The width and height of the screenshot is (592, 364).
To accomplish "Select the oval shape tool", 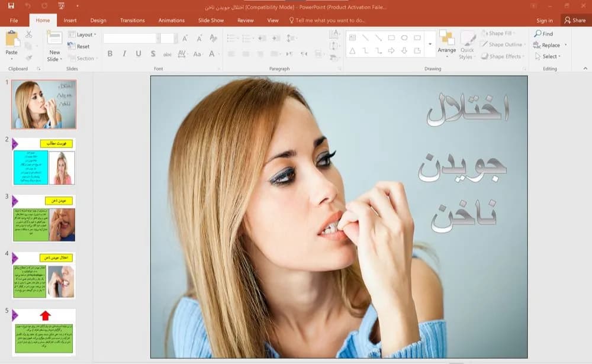I will tap(404, 38).
